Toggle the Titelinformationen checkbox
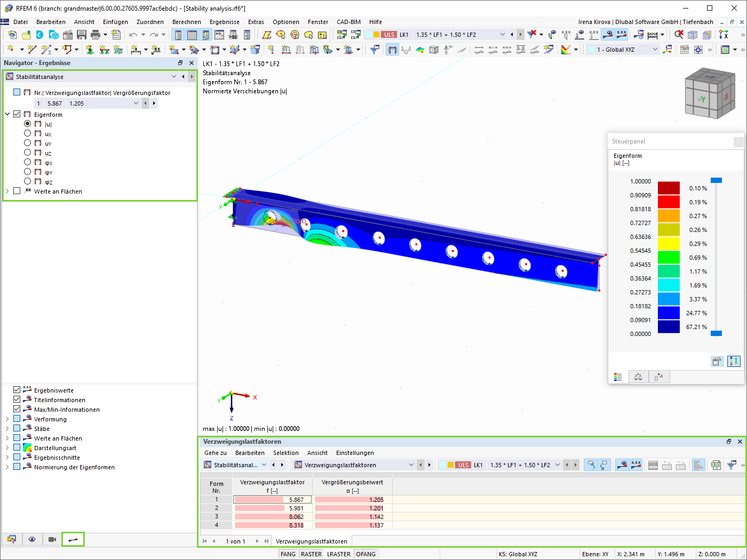747x560 pixels. tap(17, 399)
